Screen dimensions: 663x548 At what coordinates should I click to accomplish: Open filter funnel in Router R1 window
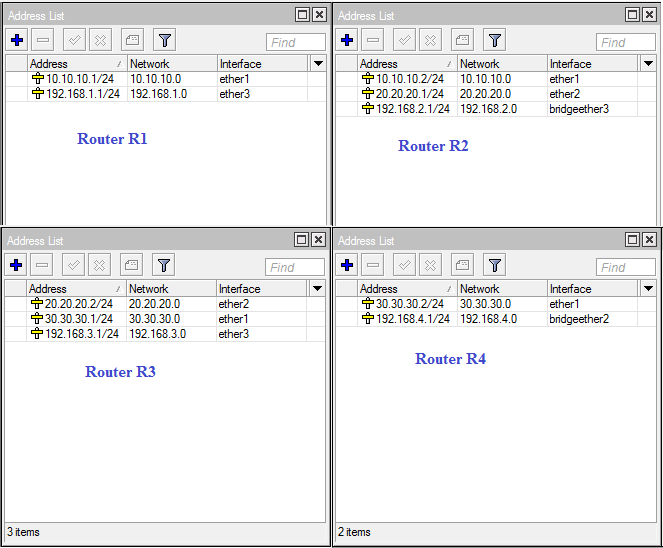point(164,40)
